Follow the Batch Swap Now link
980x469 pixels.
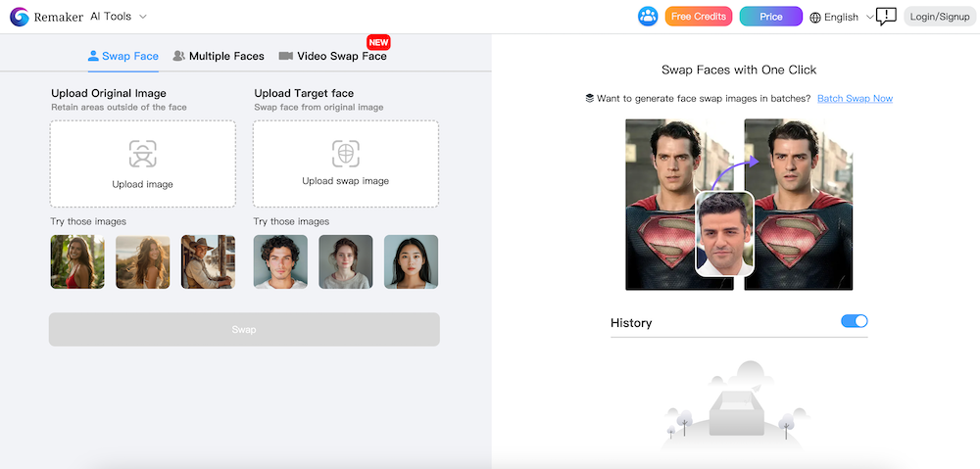tap(855, 99)
